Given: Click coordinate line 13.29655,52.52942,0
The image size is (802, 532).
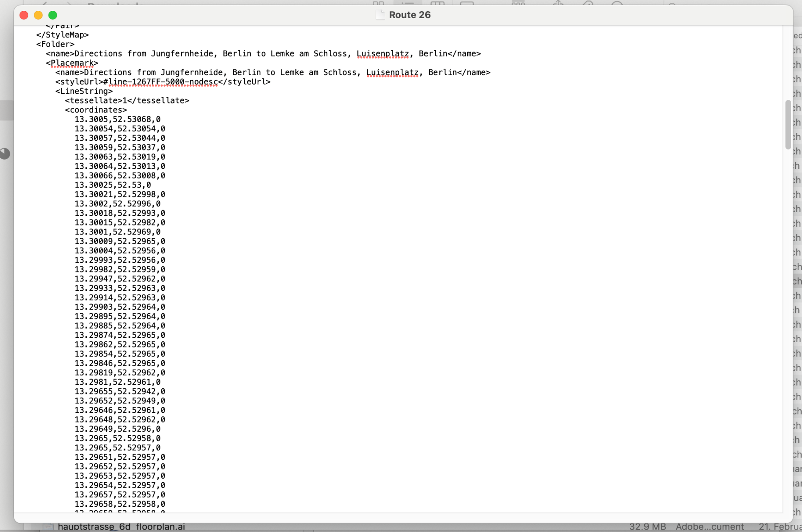Looking at the screenshot, I should (120, 392).
